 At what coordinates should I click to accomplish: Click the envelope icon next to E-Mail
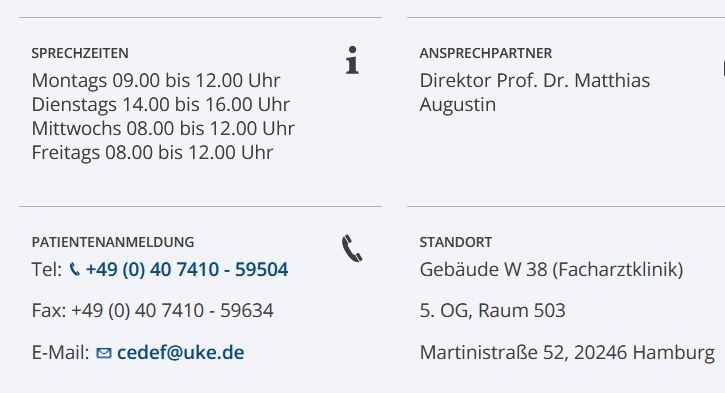pyautogui.click(x=104, y=353)
